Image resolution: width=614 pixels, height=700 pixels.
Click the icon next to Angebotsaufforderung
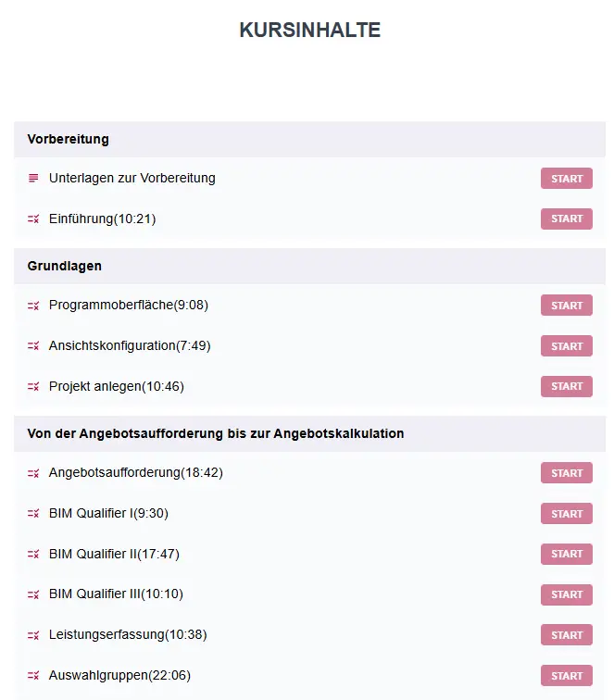point(33,473)
